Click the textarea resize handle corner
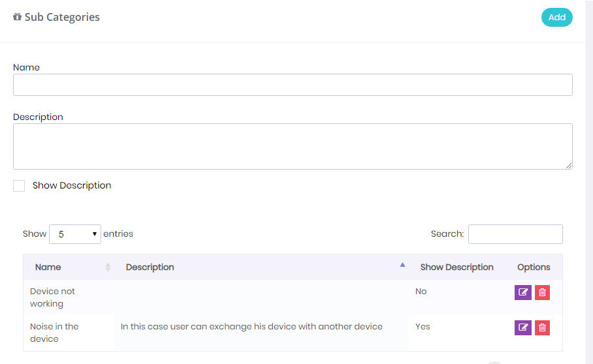Viewport: 593px width, 364px height. pos(569,166)
